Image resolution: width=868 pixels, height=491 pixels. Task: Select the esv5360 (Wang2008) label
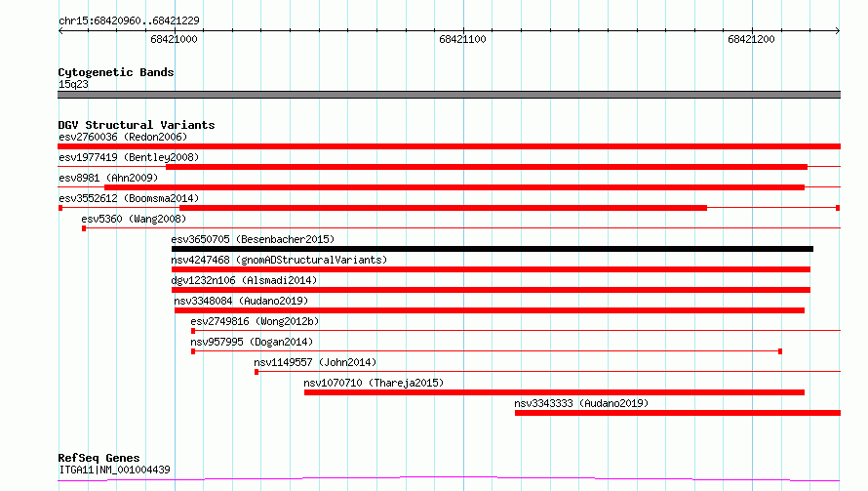click(x=134, y=219)
